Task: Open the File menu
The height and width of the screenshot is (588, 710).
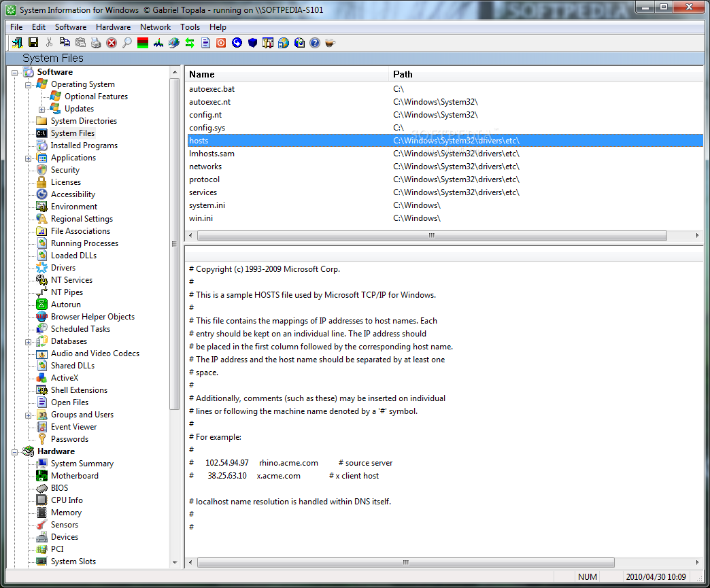Action: (16, 27)
